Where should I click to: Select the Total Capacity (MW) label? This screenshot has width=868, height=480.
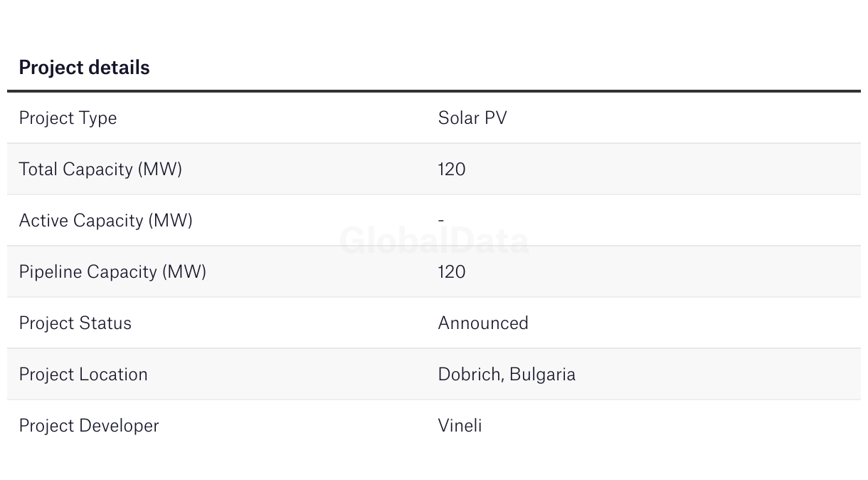point(100,169)
